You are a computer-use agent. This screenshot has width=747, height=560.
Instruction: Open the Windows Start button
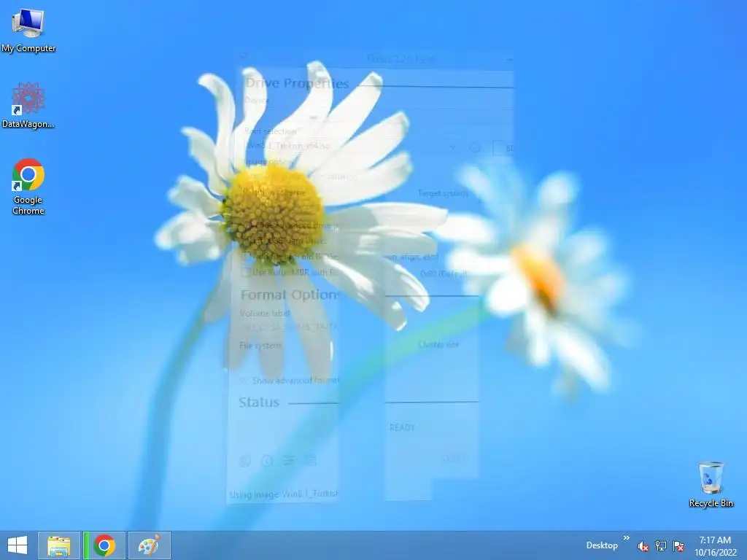18,545
